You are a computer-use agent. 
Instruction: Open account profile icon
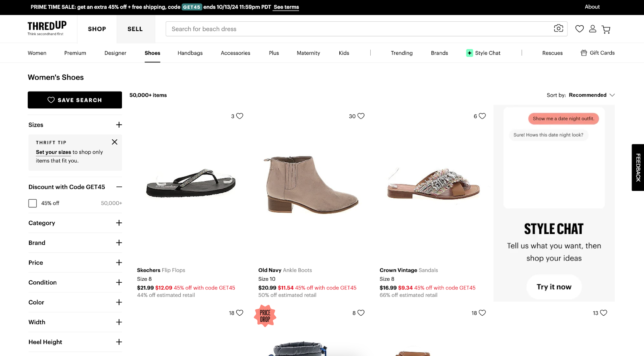(592, 29)
